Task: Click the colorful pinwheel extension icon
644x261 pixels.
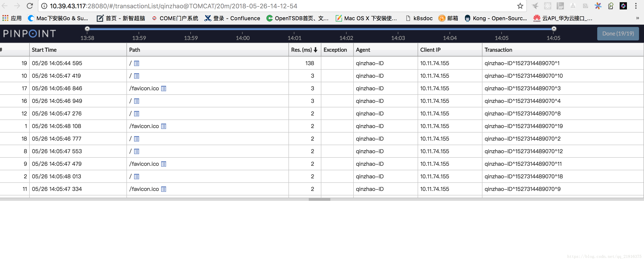Action: pyautogui.click(x=598, y=6)
